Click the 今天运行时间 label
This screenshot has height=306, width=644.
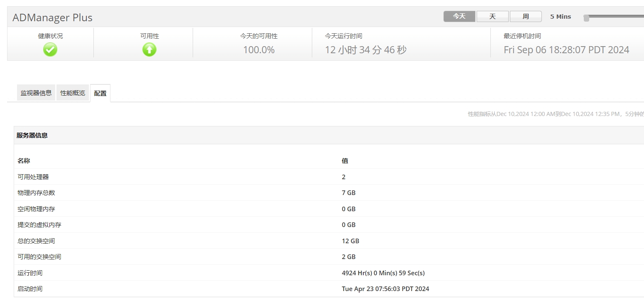click(x=343, y=36)
